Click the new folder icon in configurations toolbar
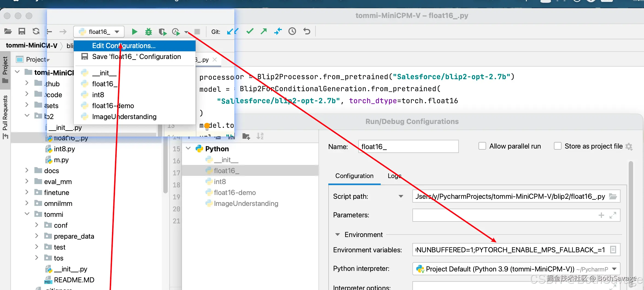The width and height of the screenshot is (644, 290). pyautogui.click(x=246, y=136)
